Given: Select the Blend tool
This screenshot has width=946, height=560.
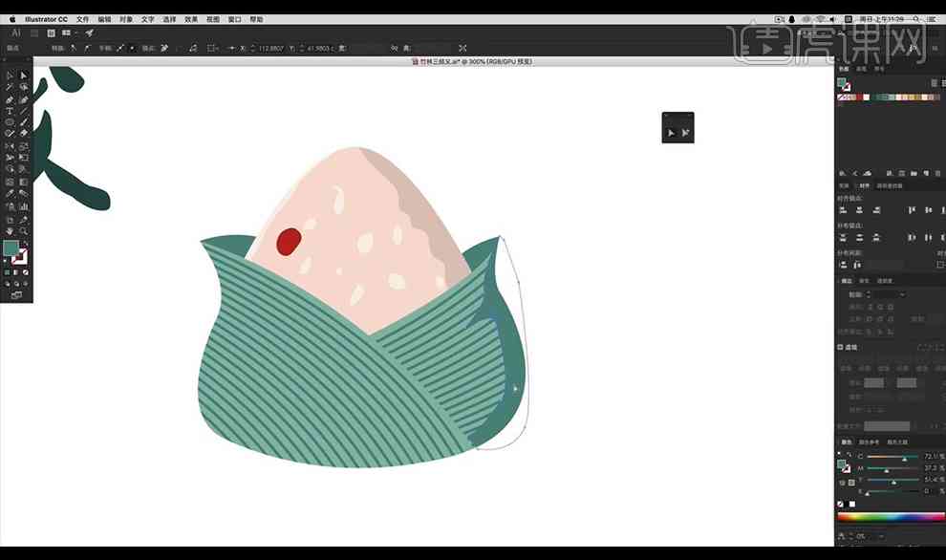Looking at the screenshot, I should tap(24, 194).
